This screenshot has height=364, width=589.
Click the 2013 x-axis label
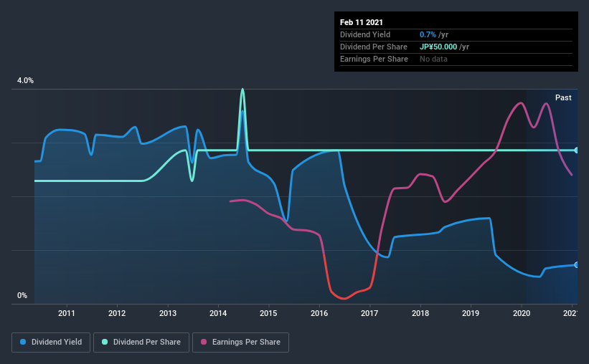[x=168, y=313]
